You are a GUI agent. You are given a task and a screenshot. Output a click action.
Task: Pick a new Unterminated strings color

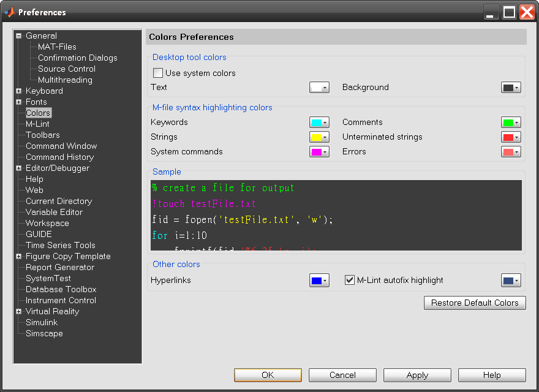511,137
